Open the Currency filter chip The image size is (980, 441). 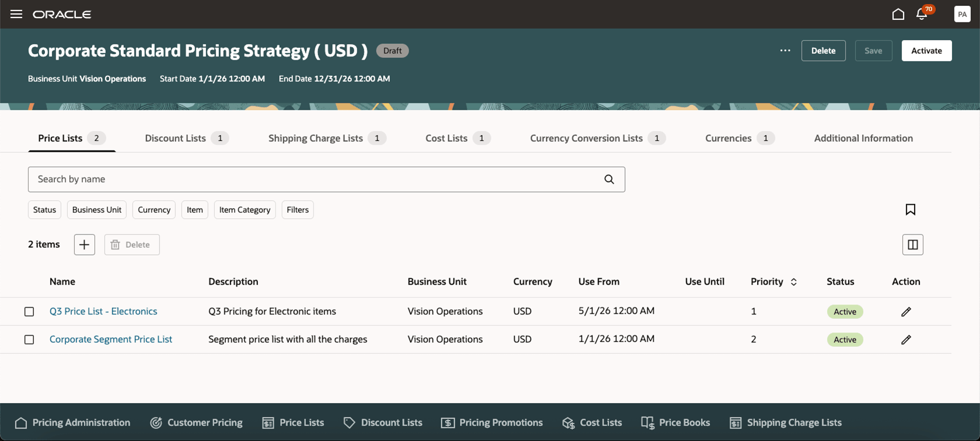[154, 210]
